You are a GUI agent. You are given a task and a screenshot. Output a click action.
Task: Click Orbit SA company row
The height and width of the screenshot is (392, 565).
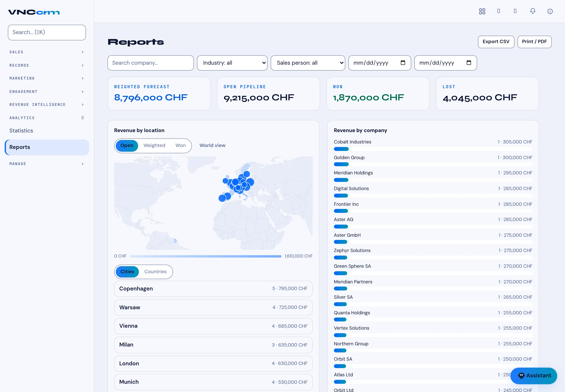[433, 362]
